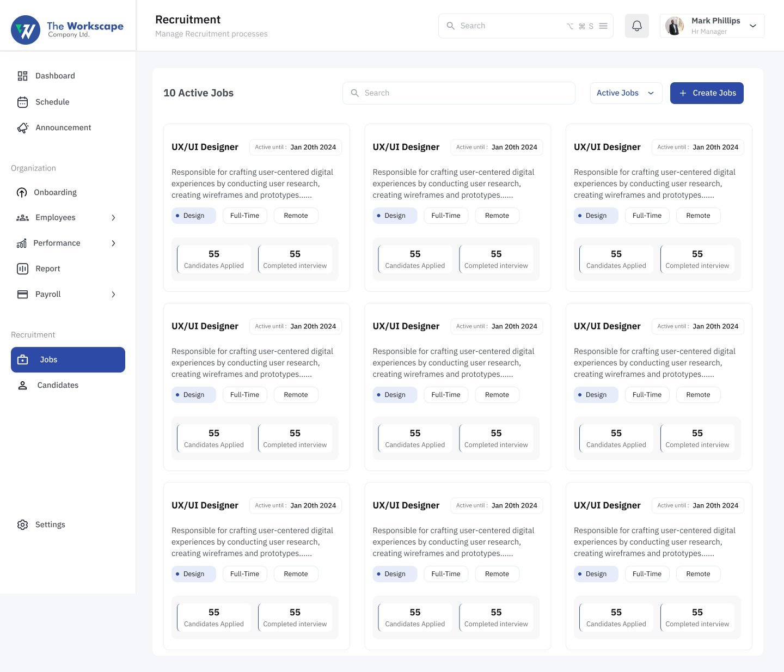The width and height of the screenshot is (784, 672).
Task: Click the magnifier icon in jobs search field
Action: pos(354,93)
